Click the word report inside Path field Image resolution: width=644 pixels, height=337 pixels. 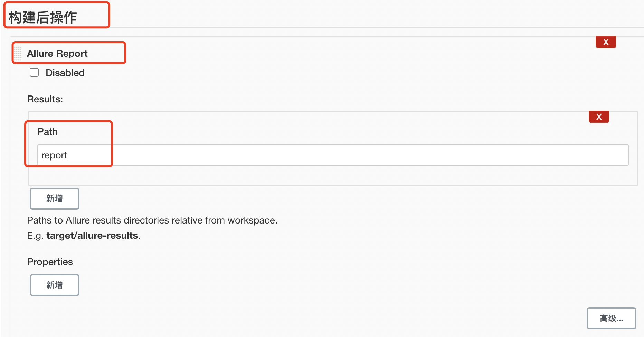click(54, 155)
